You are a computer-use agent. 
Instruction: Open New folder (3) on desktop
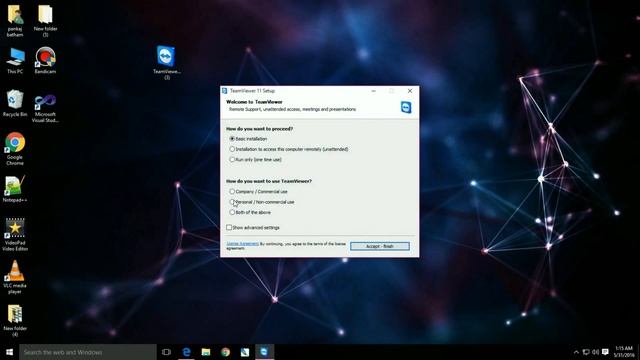click(x=45, y=20)
